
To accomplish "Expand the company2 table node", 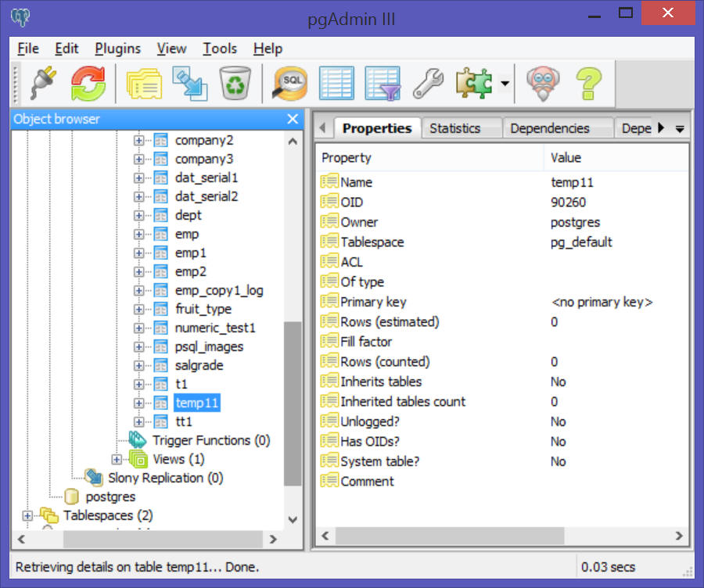I will (x=138, y=141).
